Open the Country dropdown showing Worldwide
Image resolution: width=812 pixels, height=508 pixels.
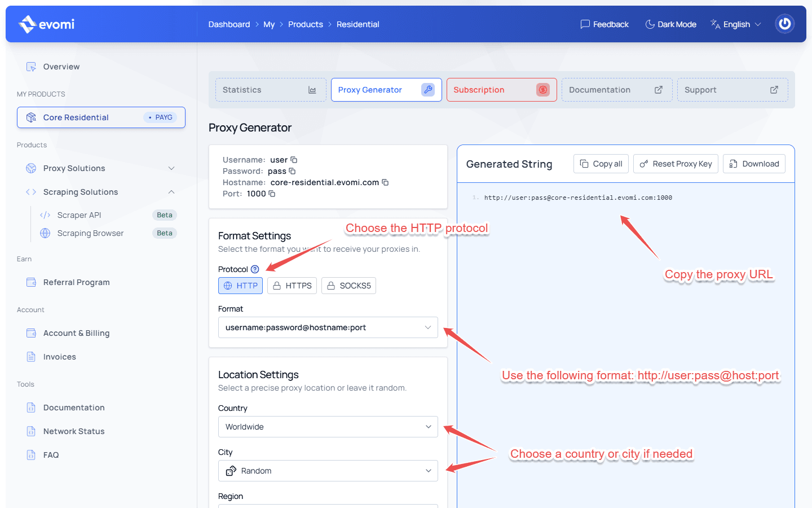tap(328, 427)
